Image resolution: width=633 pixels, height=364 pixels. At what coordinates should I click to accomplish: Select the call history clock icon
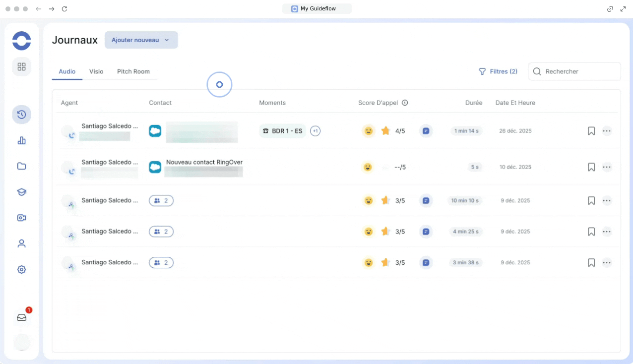(21, 115)
